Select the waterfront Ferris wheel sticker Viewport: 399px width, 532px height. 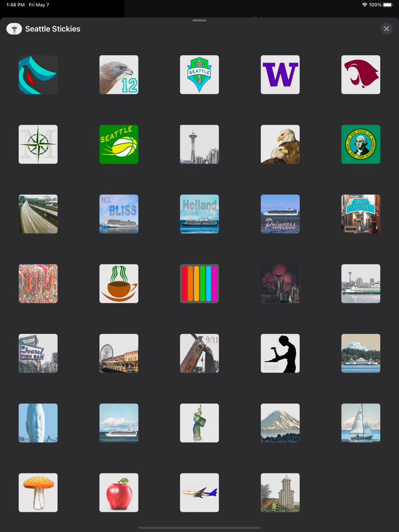click(x=119, y=353)
